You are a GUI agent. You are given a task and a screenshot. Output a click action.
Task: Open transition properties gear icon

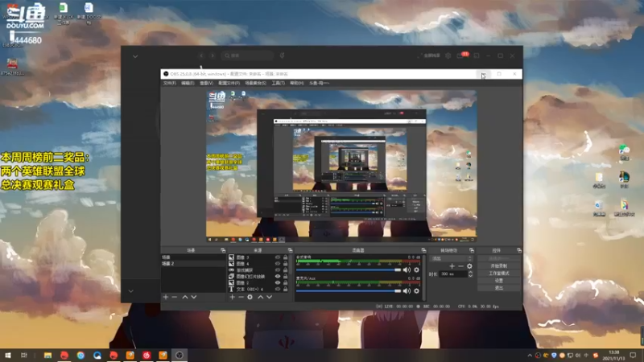tap(469, 266)
